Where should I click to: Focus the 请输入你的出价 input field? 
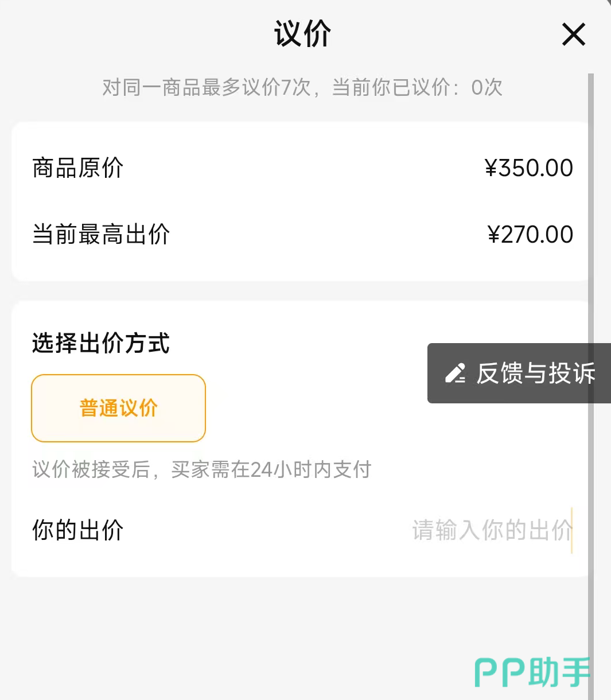click(491, 530)
